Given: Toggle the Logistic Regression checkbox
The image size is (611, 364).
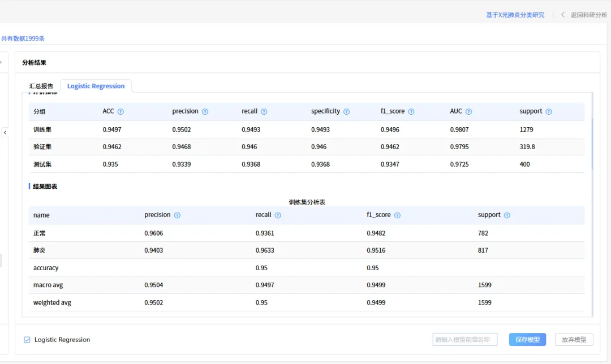Looking at the screenshot, I should click(27, 340).
